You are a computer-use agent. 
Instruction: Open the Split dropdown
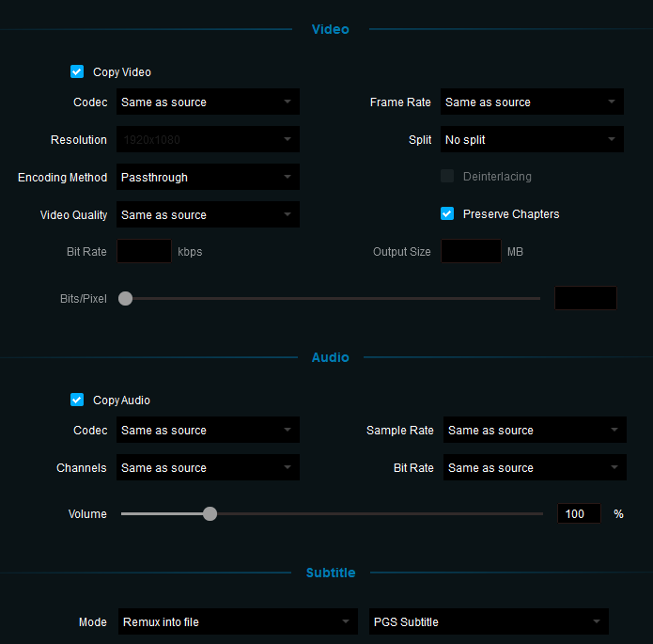click(532, 139)
